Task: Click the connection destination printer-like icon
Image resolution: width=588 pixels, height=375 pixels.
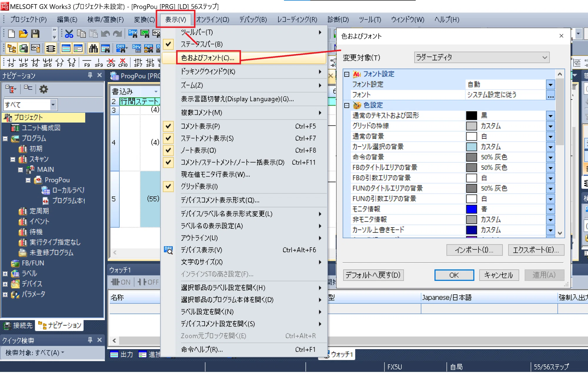Action: (24, 48)
